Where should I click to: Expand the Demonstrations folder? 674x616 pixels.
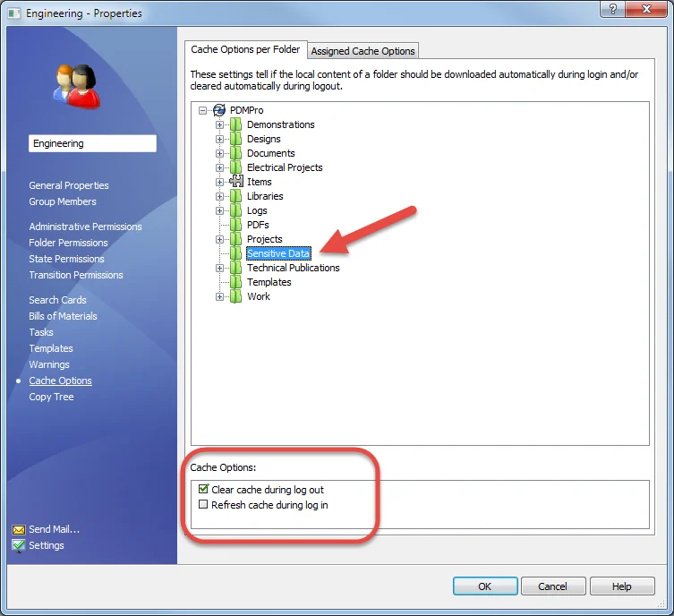tap(219, 124)
